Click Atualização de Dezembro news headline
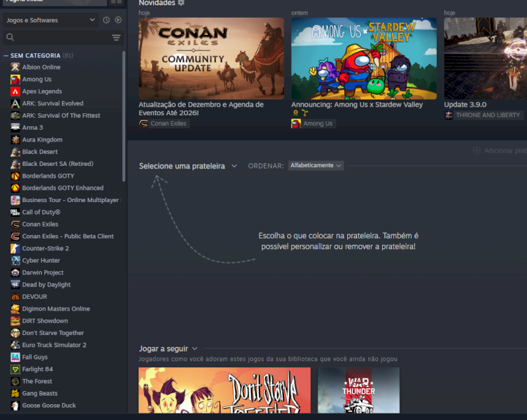 (x=201, y=109)
